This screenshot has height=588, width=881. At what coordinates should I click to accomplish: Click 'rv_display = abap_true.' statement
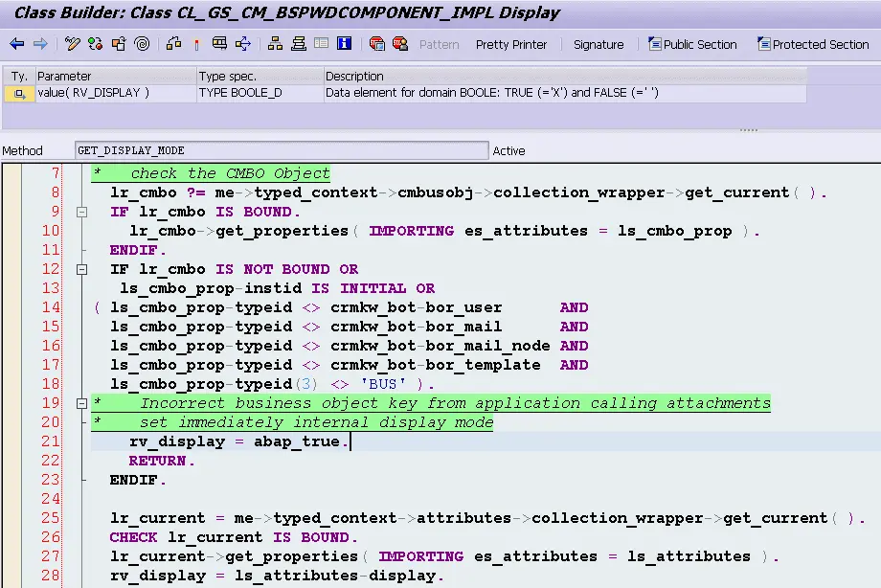coord(239,441)
